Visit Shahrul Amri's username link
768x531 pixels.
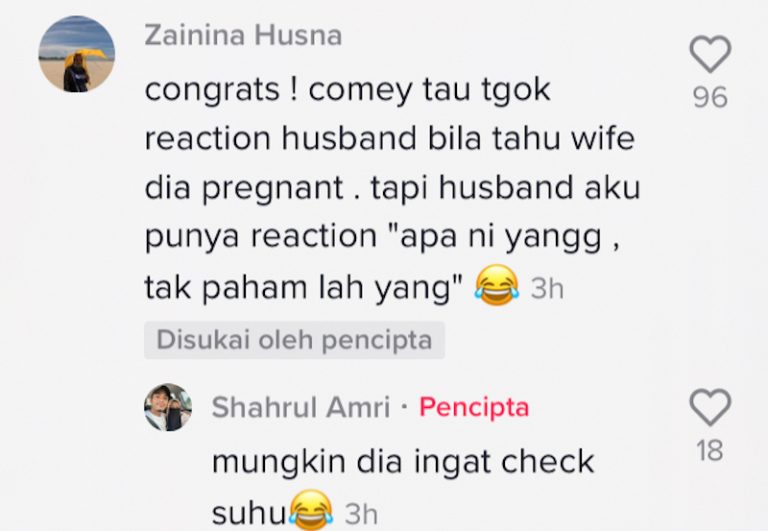coord(301,407)
